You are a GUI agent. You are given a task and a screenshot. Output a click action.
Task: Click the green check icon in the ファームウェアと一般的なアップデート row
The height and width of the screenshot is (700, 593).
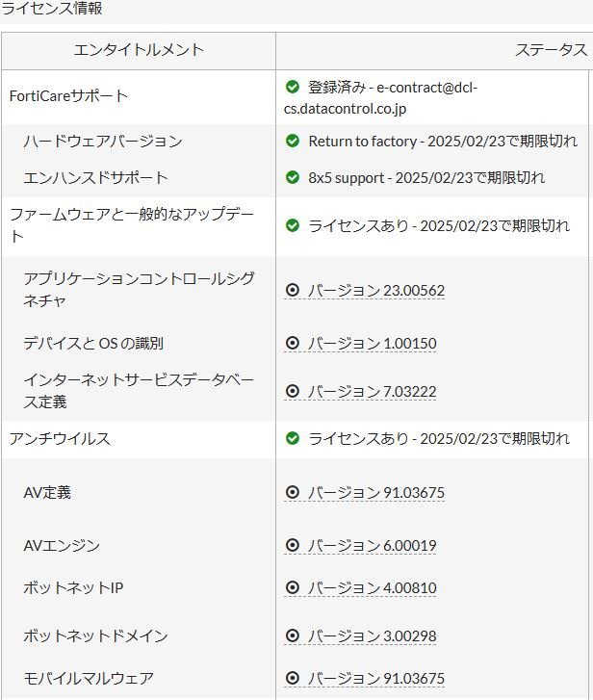point(293,225)
